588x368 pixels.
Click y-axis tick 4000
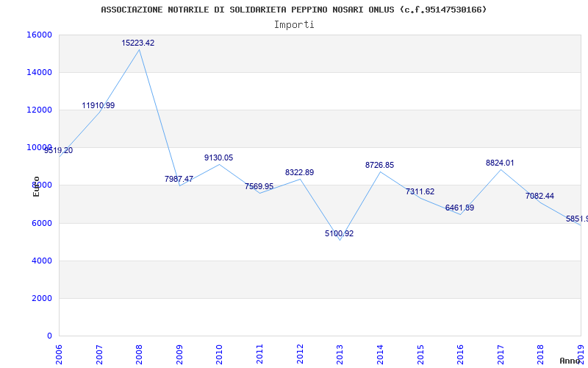pos(41,261)
